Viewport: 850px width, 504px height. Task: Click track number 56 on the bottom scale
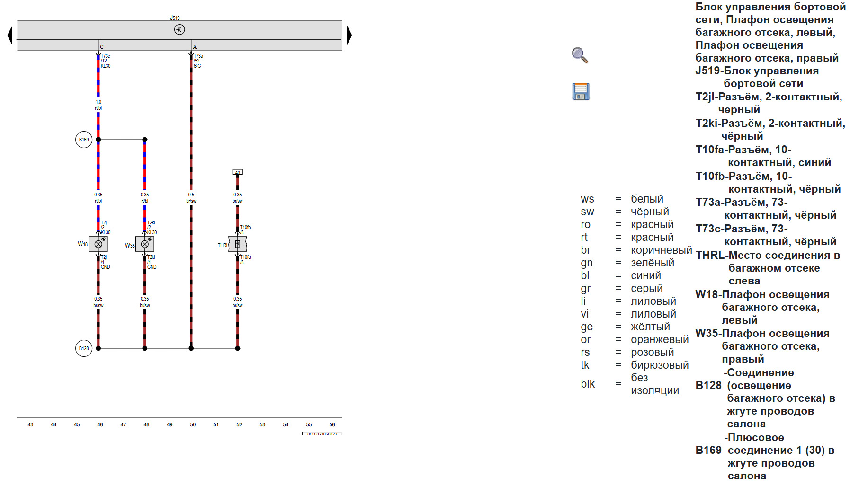click(332, 424)
